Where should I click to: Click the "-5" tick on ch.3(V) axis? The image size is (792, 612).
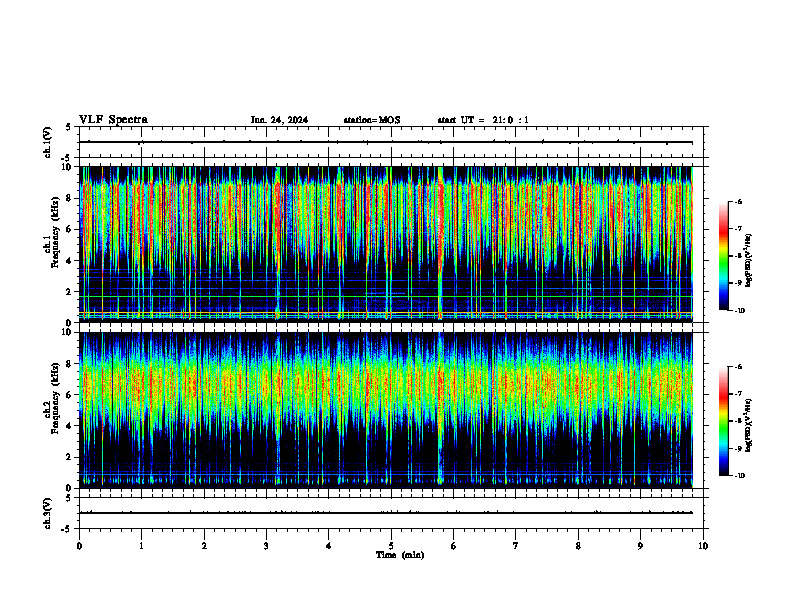point(68,529)
